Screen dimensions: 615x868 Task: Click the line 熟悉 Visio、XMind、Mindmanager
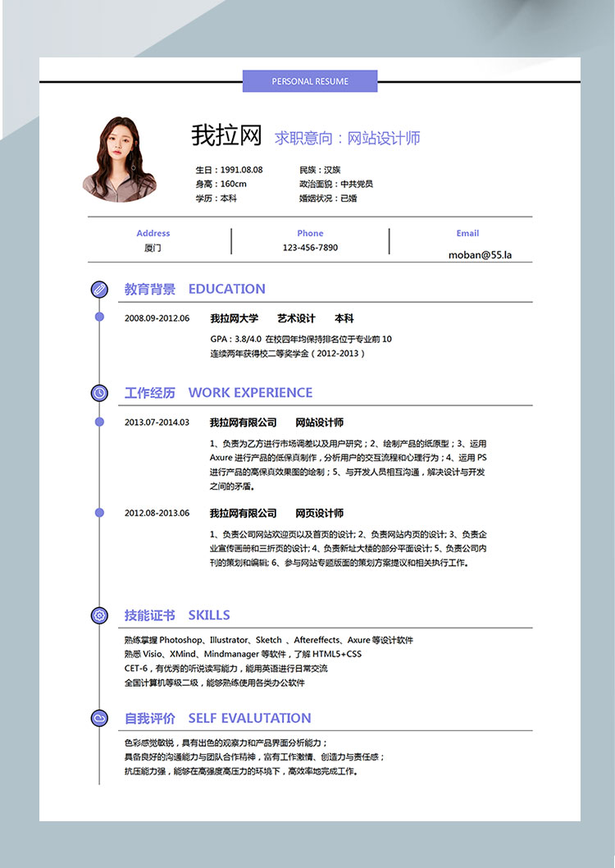[x=243, y=654]
